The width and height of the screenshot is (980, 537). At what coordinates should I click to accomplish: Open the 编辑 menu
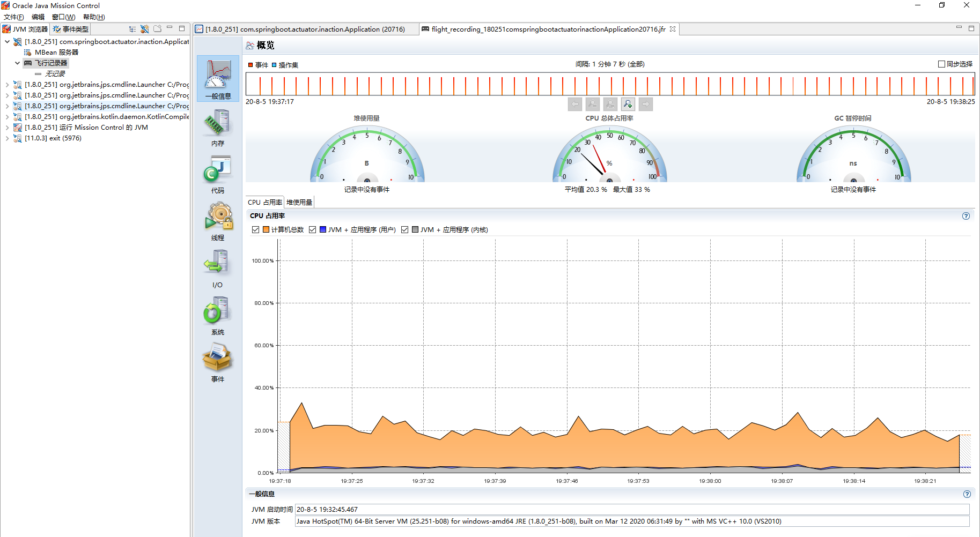[x=38, y=17]
